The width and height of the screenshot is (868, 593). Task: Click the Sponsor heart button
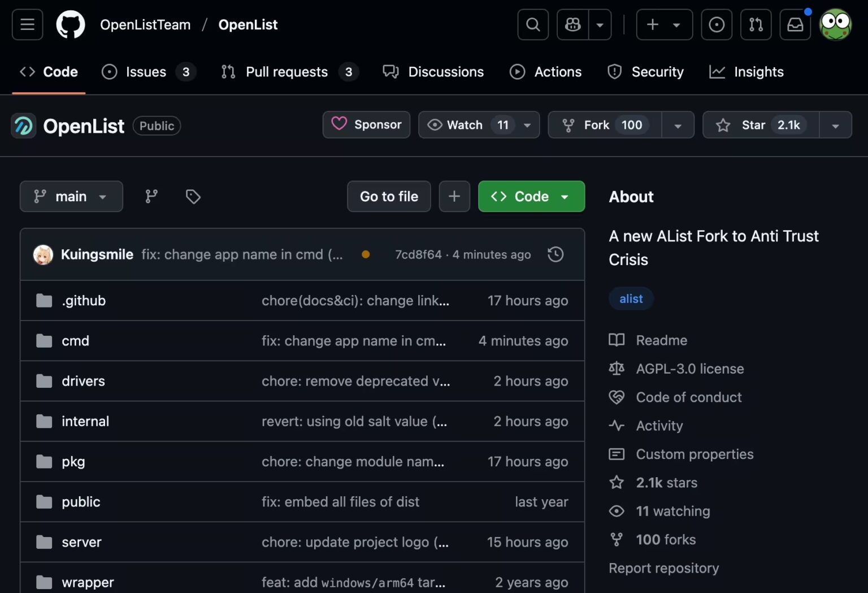click(x=366, y=125)
